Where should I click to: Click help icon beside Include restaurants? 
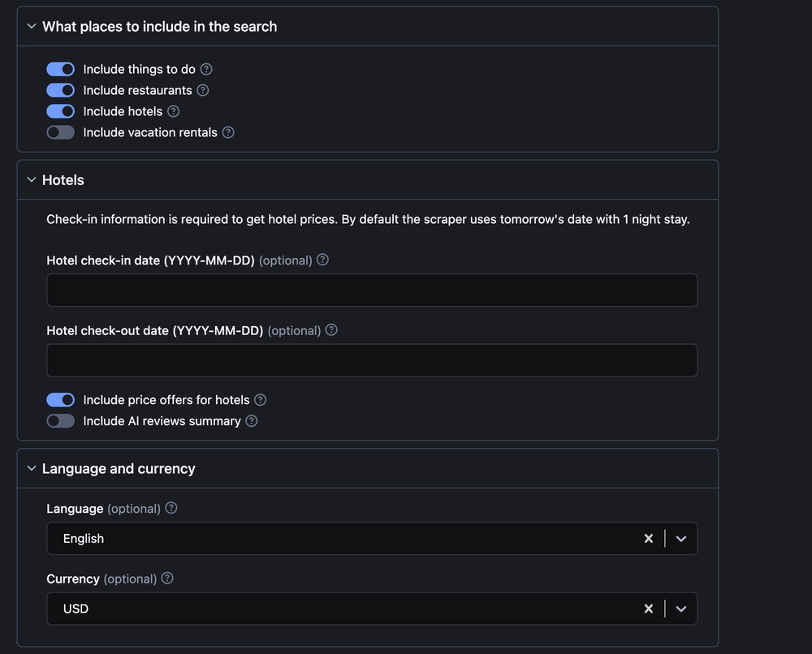(203, 91)
